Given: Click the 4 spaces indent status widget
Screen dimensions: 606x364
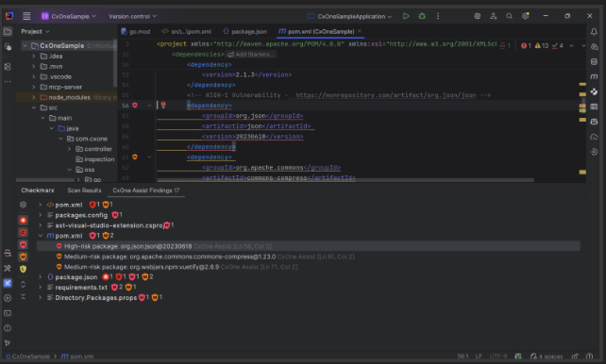Looking at the screenshot, I should pos(547,356).
